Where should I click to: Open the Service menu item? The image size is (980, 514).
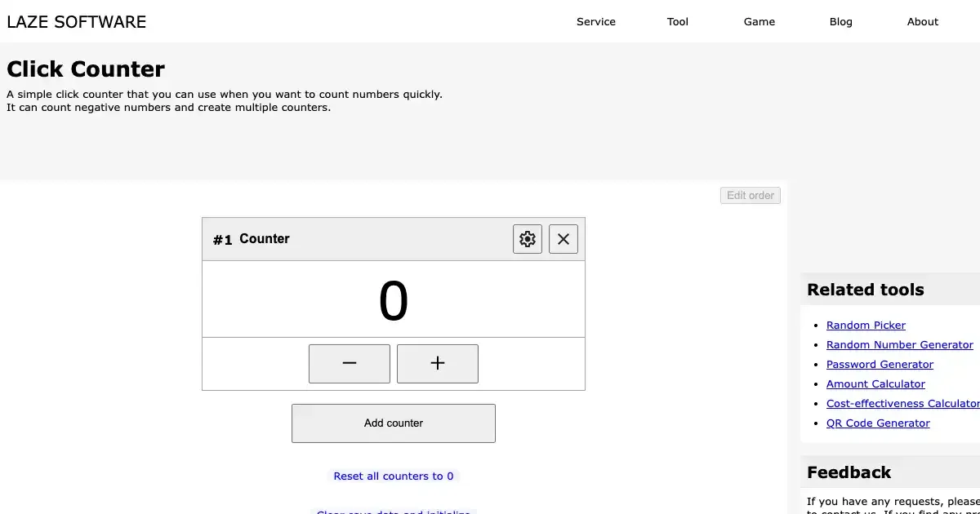pyautogui.click(x=596, y=22)
